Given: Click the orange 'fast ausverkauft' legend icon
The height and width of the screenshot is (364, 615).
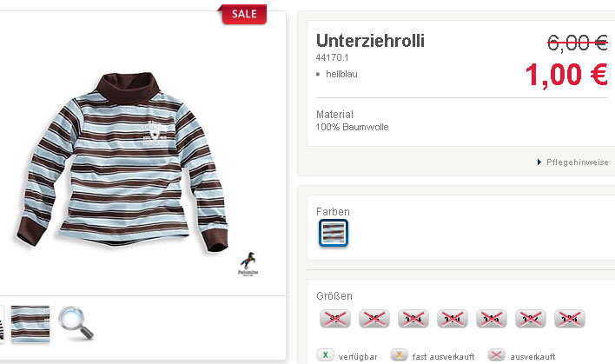Looking at the screenshot, I should (400, 355).
